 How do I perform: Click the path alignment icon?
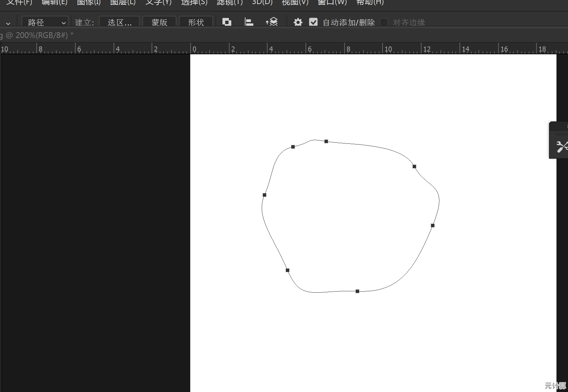(x=249, y=22)
